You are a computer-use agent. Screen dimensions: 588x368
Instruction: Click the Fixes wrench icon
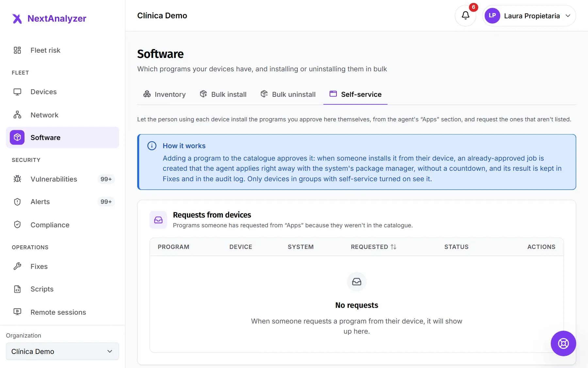click(17, 266)
